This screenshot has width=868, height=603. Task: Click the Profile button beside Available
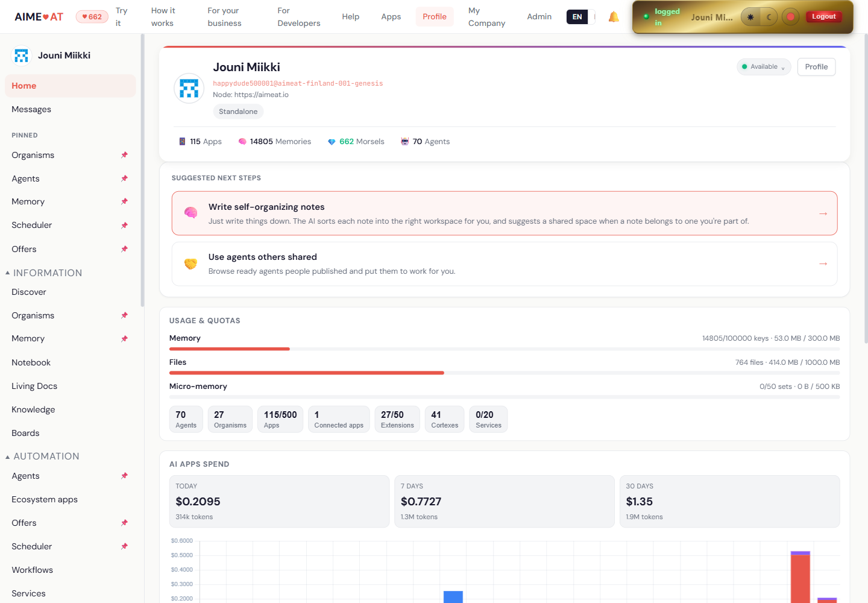(x=816, y=67)
